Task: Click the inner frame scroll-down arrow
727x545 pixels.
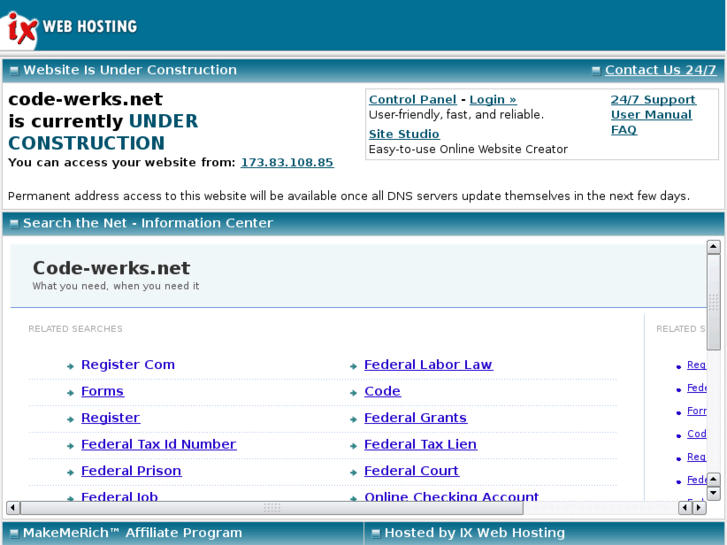Action: coord(714,493)
